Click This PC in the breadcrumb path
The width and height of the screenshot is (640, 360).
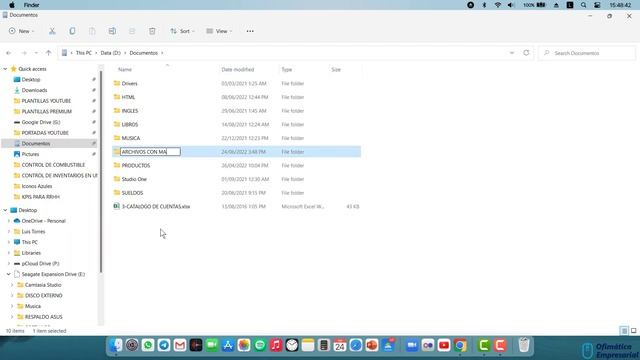(84, 53)
